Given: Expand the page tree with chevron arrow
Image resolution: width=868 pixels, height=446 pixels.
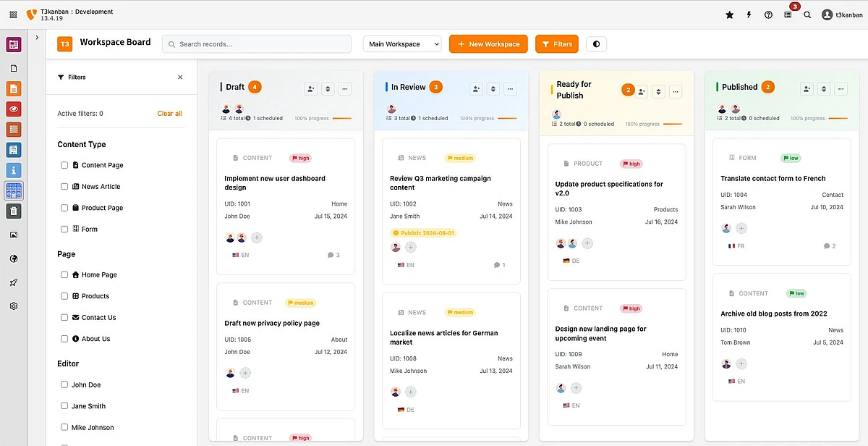Looking at the screenshot, I should coord(37,38).
